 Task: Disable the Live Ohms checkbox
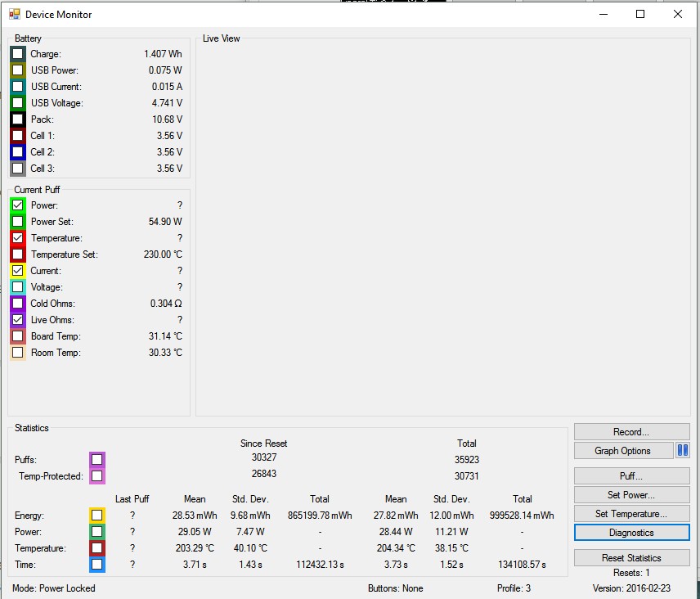pyautogui.click(x=18, y=320)
